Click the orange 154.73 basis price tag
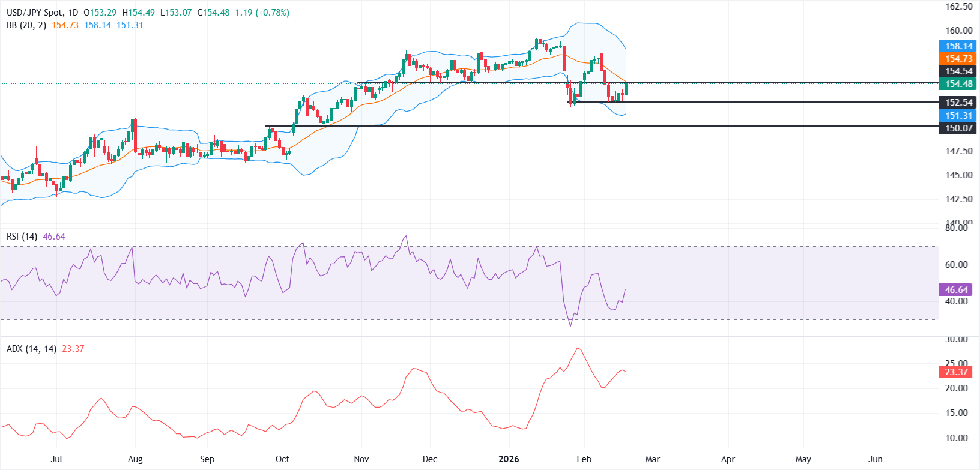Screen dimensions: 980x470 point(958,59)
